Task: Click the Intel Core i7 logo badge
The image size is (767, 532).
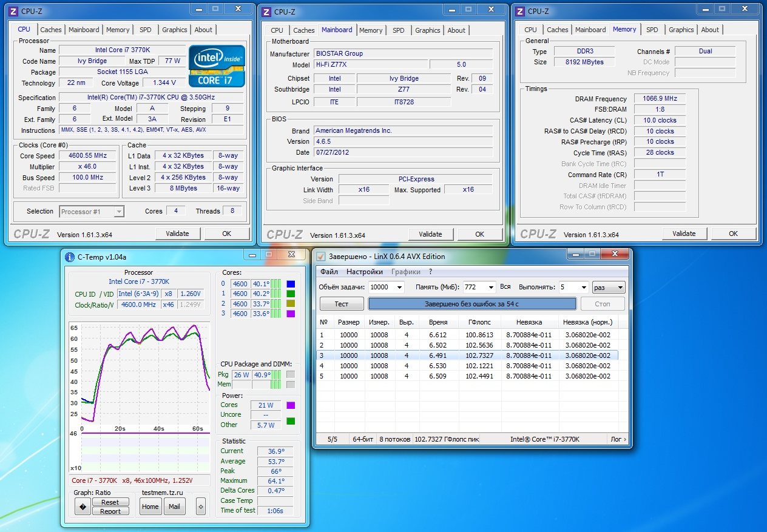Action: 217,66
